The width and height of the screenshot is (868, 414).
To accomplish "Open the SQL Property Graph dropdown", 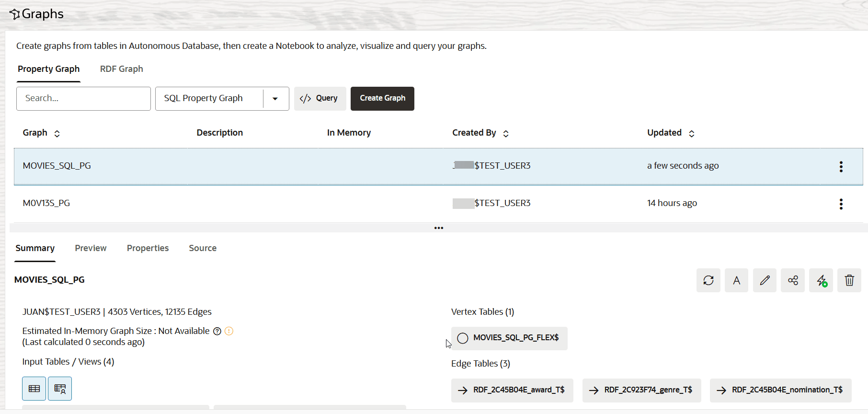I will (x=275, y=99).
